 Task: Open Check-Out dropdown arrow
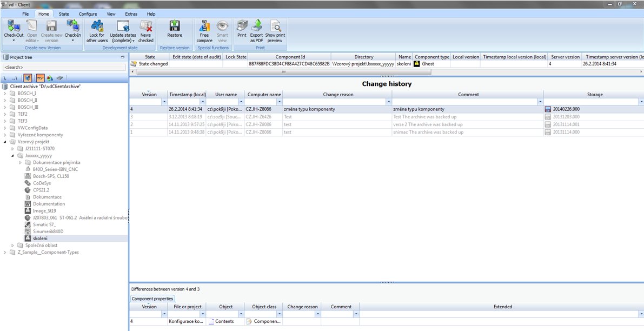[x=14, y=41]
